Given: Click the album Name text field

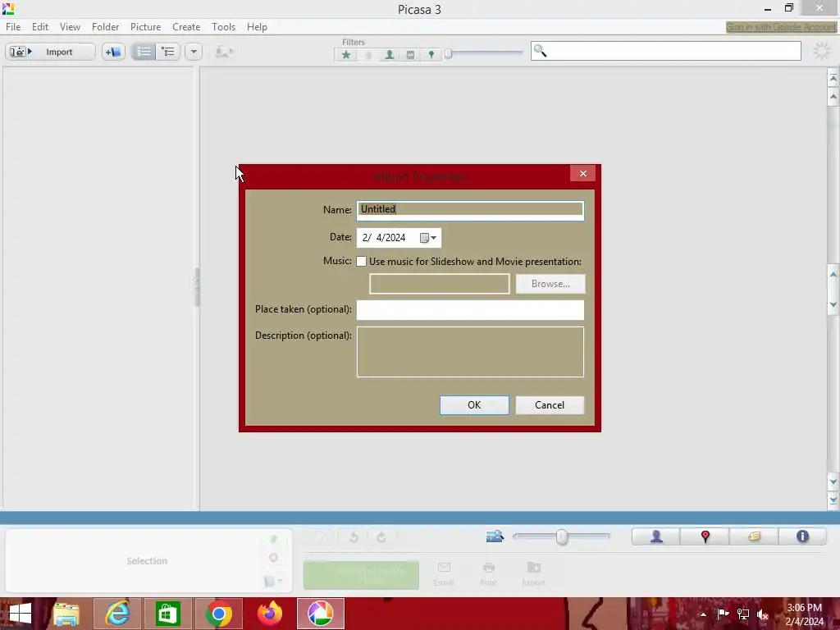Looking at the screenshot, I should pyautogui.click(x=470, y=209).
